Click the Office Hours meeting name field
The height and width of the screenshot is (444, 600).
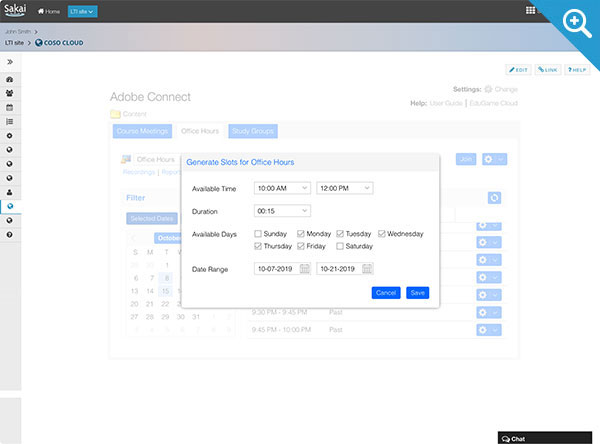pyautogui.click(x=157, y=159)
